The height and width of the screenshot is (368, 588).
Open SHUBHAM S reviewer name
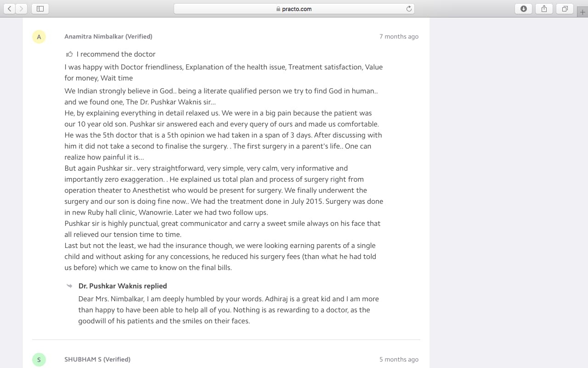click(97, 359)
